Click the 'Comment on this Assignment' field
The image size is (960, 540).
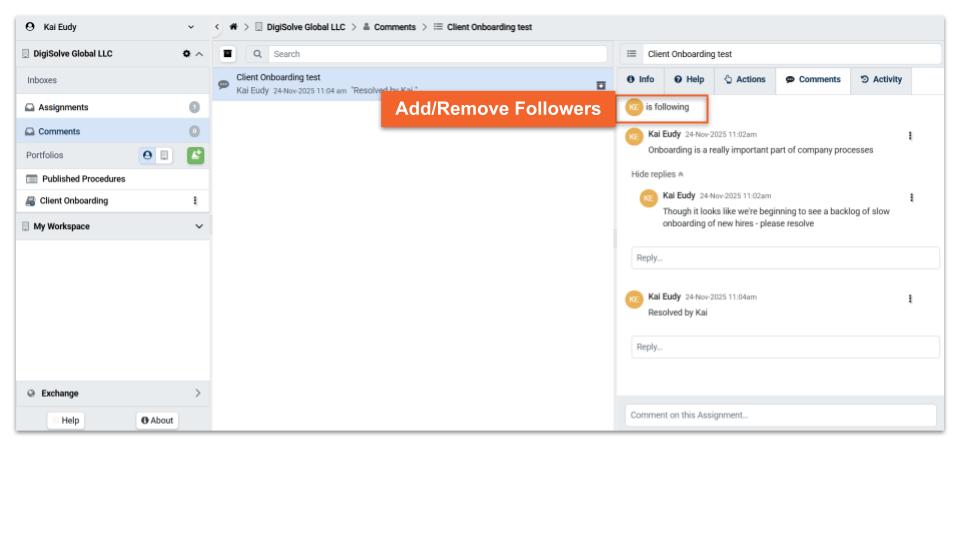pyautogui.click(x=780, y=415)
